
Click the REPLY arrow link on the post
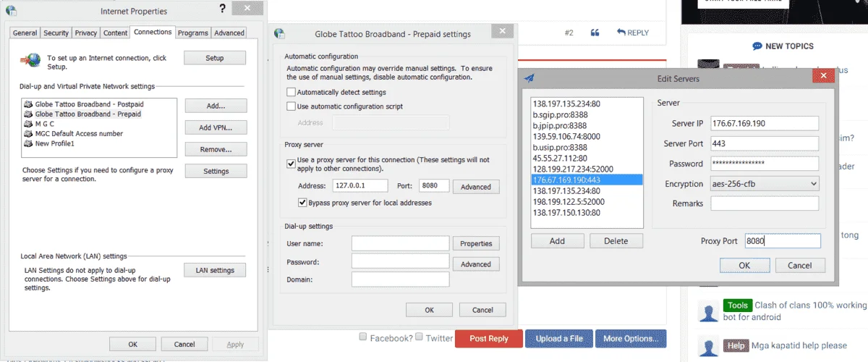pyautogui.click(x=633, y=33)
